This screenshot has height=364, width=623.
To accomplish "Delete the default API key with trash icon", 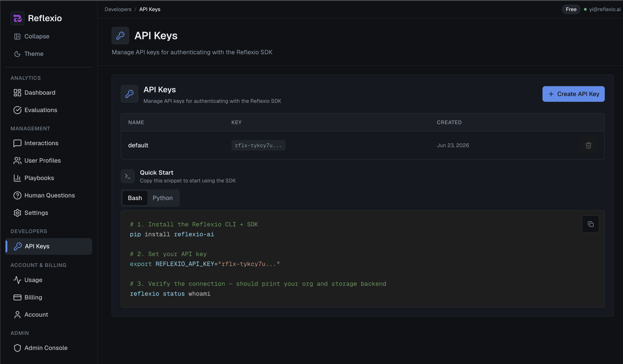I will (588, 145).
